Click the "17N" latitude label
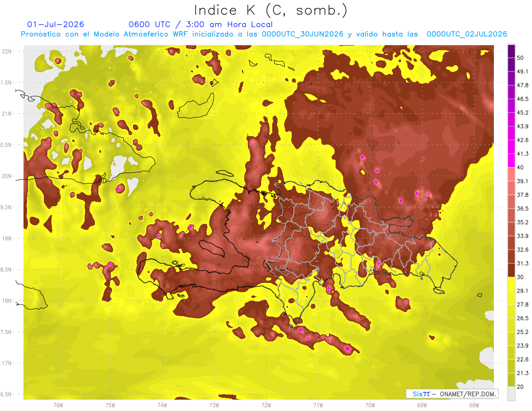This screenshot has height=411, width=532. [6, 363]
